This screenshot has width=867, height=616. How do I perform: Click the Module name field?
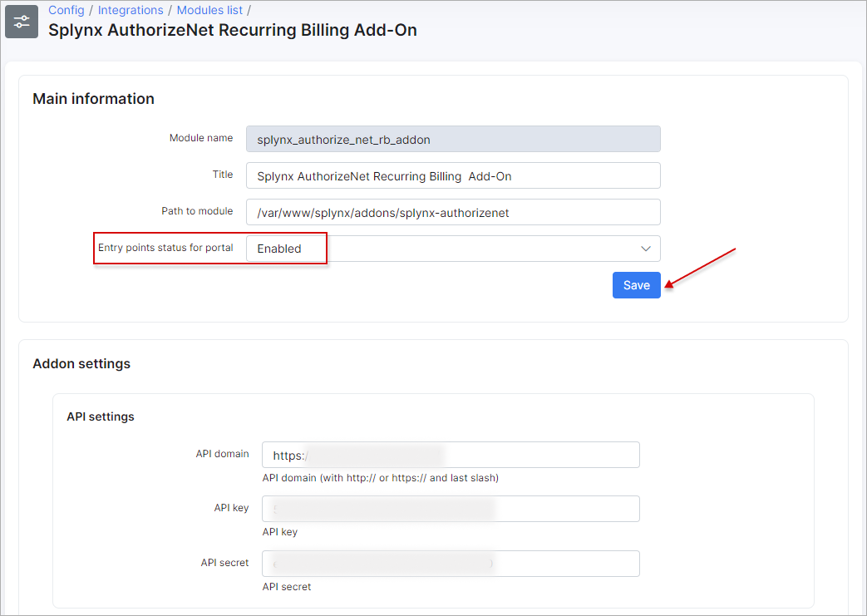click(x=453, y=139)
